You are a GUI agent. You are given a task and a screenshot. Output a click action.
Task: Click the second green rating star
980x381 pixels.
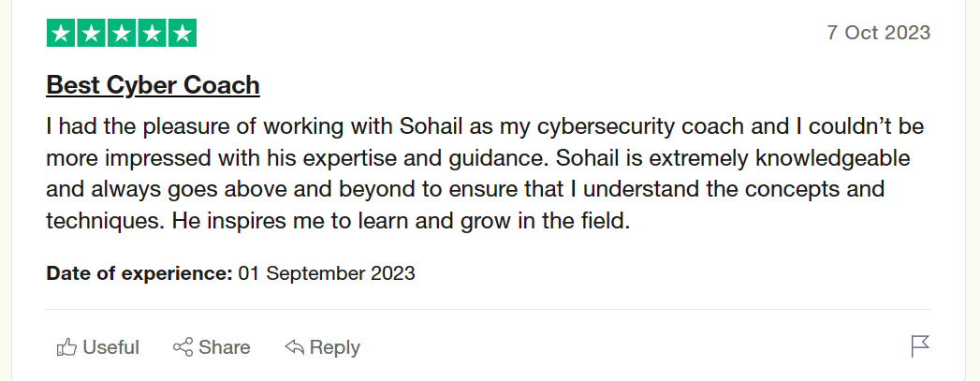click(92, 34)
